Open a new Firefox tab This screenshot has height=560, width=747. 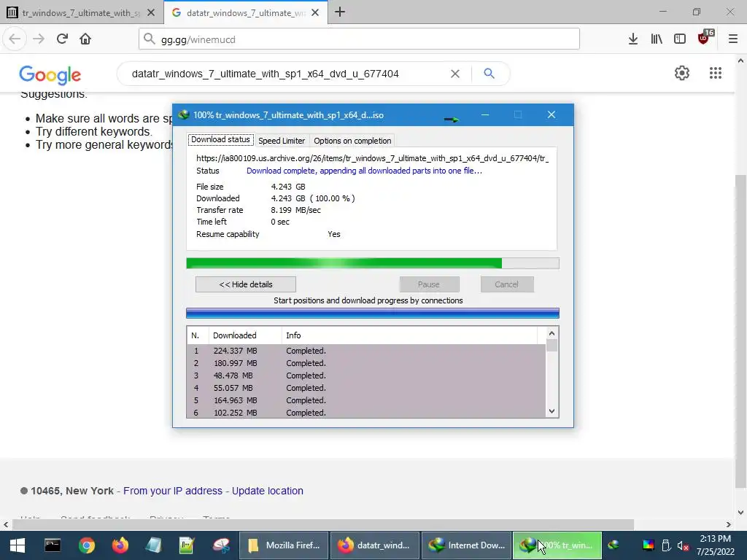[x=340, y=12]
